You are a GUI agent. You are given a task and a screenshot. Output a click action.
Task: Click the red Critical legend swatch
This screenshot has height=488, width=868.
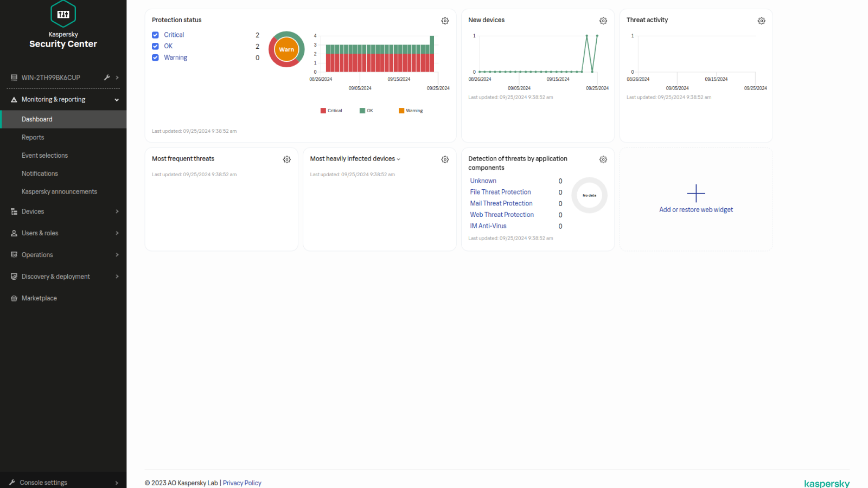323,111
